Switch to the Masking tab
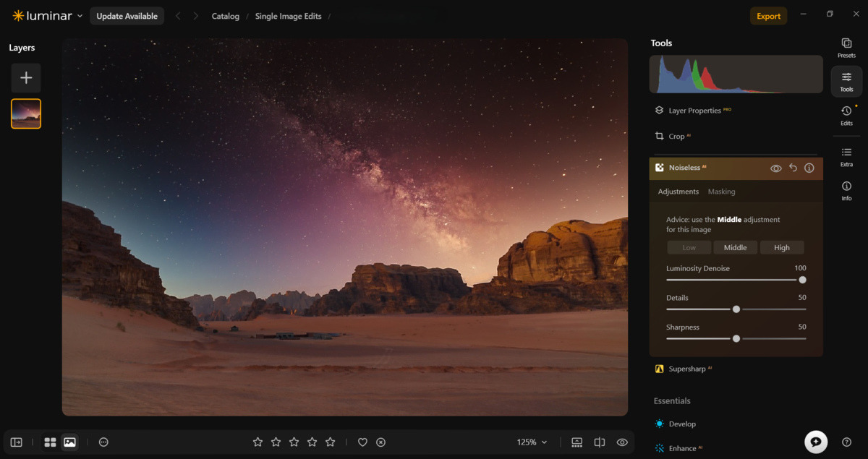The height and width of the screenshot is (459, 868). pos(721,192)
